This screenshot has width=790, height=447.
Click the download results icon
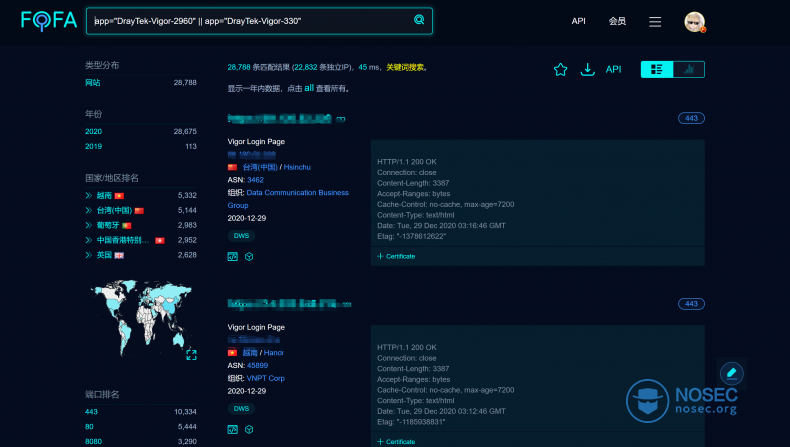(x=587, y=70)
